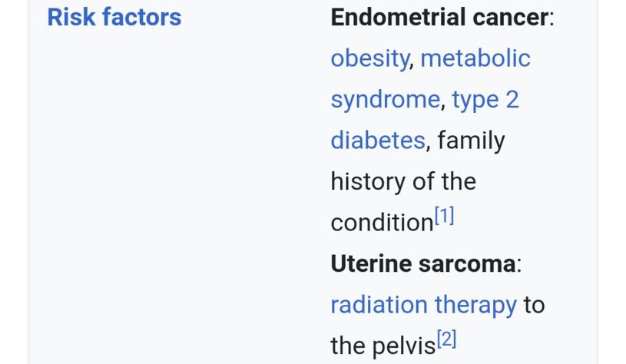
Task: Click the 'syndrome' part of the link
Action: (x=385, y=100)
